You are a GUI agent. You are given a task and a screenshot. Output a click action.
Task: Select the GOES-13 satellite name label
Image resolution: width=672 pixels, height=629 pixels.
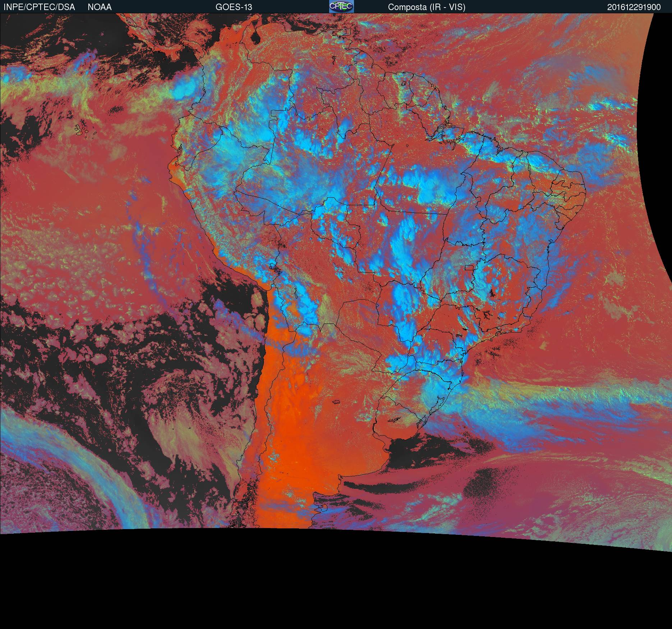[234, 7]
